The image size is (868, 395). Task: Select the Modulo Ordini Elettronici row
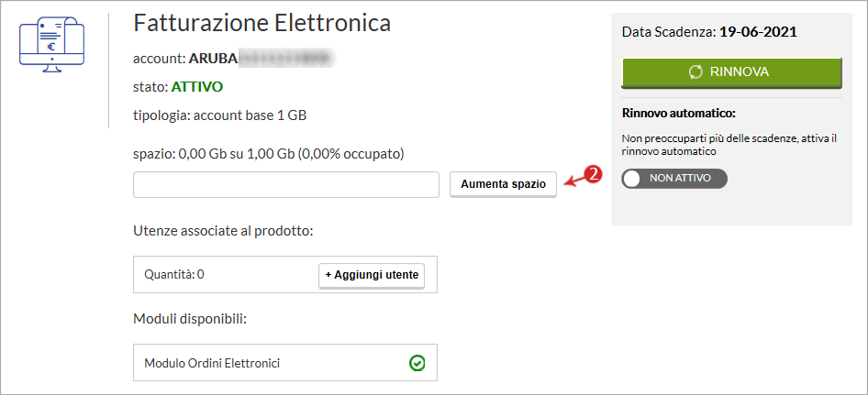click(285, 363)
